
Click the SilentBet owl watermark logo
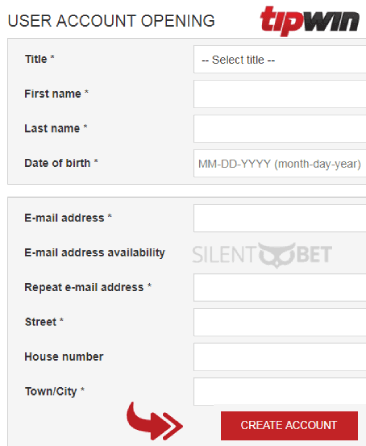point(262,255)
